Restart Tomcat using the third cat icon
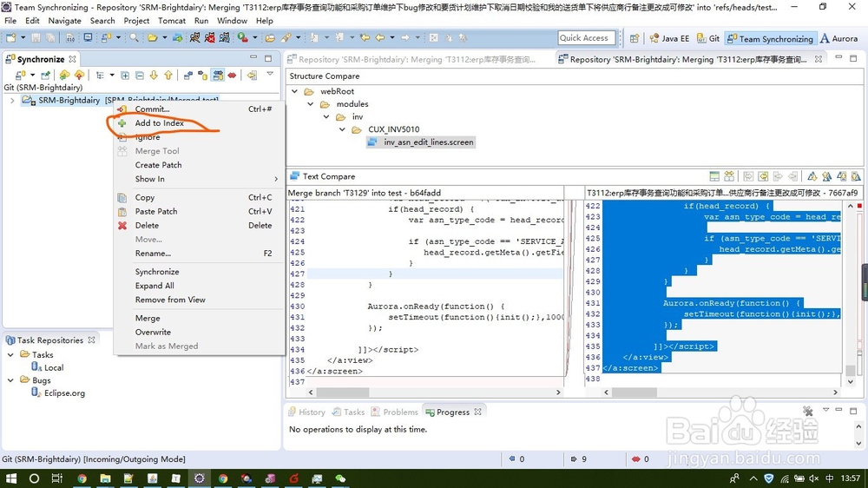This screenshot has height=488, width=868. click(x=225, y=37)
